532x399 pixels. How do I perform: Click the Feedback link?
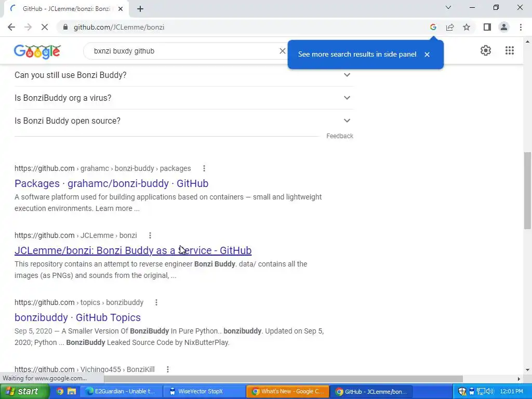(340, 136)
